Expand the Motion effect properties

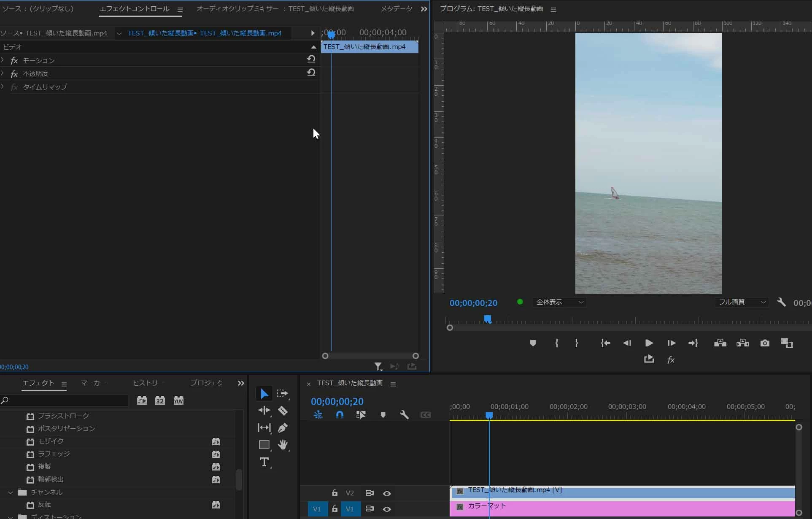[3, 60]
